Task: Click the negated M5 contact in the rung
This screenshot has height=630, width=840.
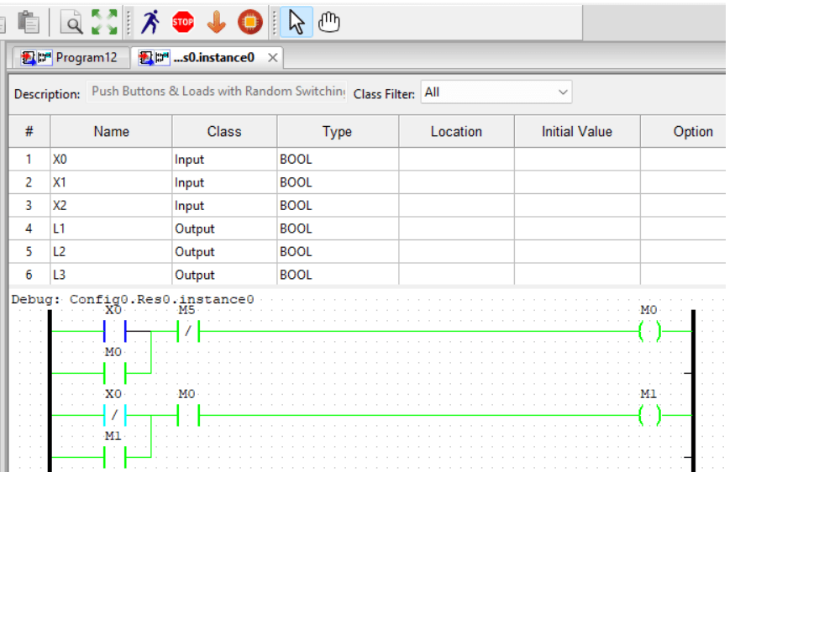Action: pyautogui.click(x=186, y=331)
